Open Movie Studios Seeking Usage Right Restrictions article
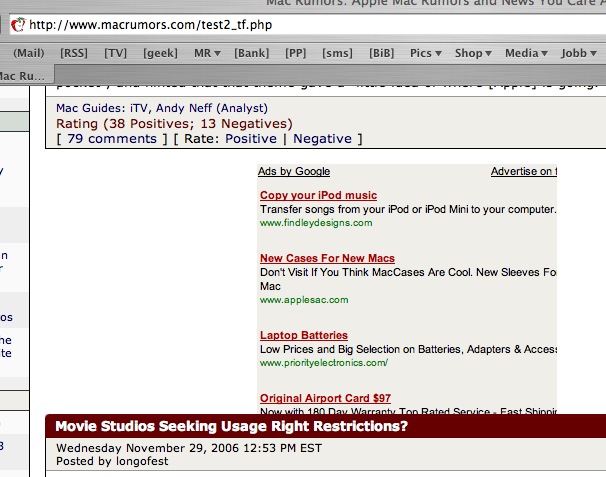The height and width of the screenshot is (477, 606). [x=232, y=426]
